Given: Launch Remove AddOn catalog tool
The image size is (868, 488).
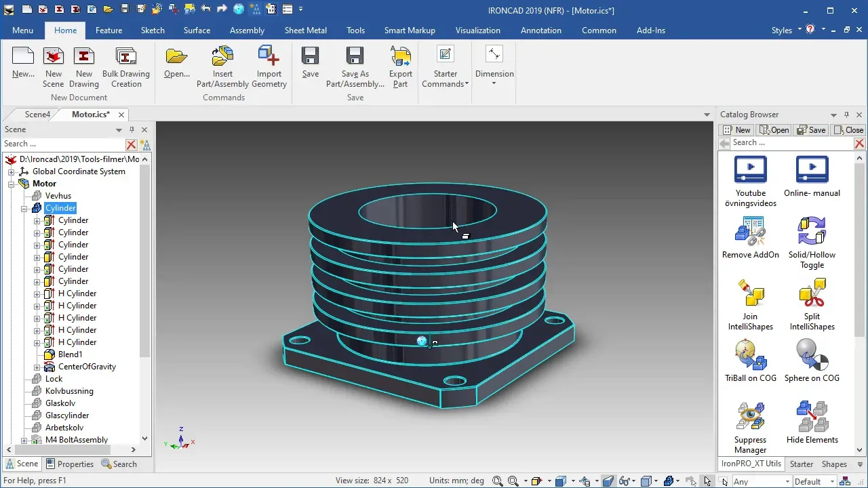Looking at the screenshot, I should [x=750, y=232].
